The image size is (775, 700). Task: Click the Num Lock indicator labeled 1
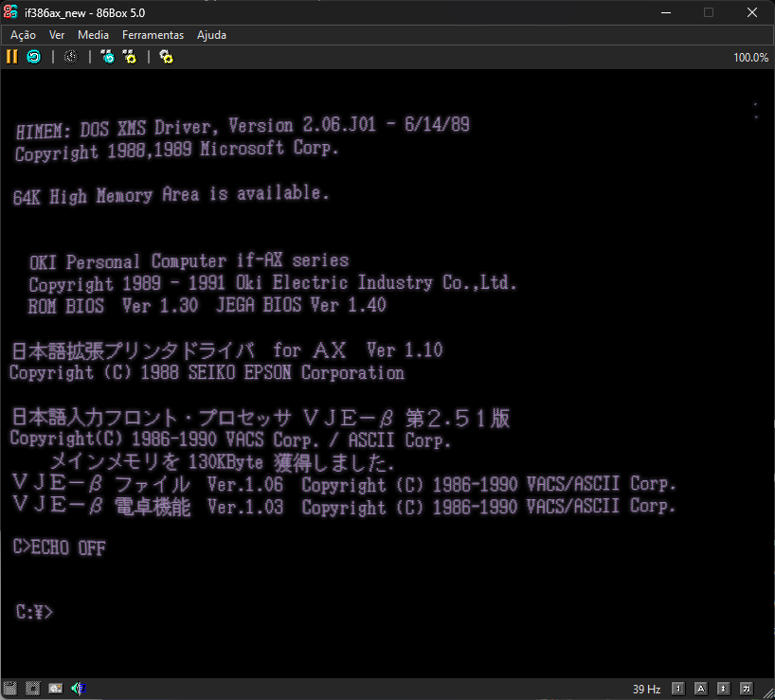pos(678,689)
